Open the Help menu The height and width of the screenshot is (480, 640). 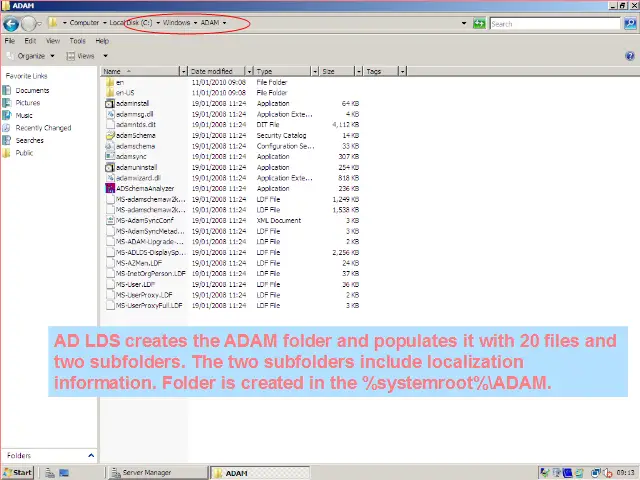click(x=102, y=41)
